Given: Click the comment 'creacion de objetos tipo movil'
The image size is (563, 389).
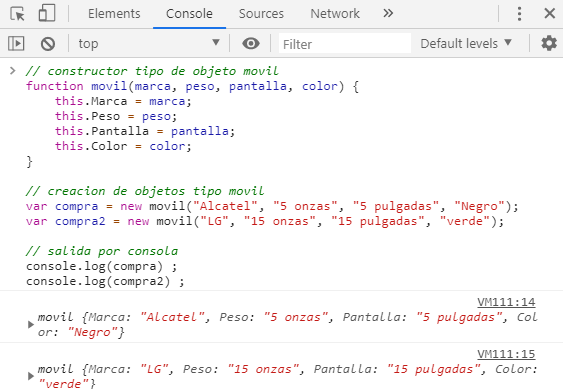Looking at the screenshot, I should pos(145,191).
